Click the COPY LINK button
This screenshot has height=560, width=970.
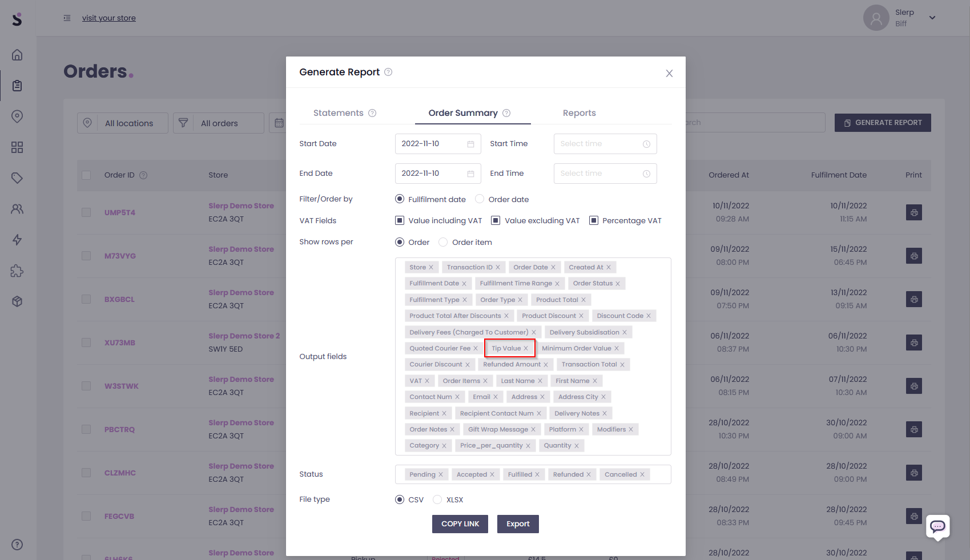460,524
